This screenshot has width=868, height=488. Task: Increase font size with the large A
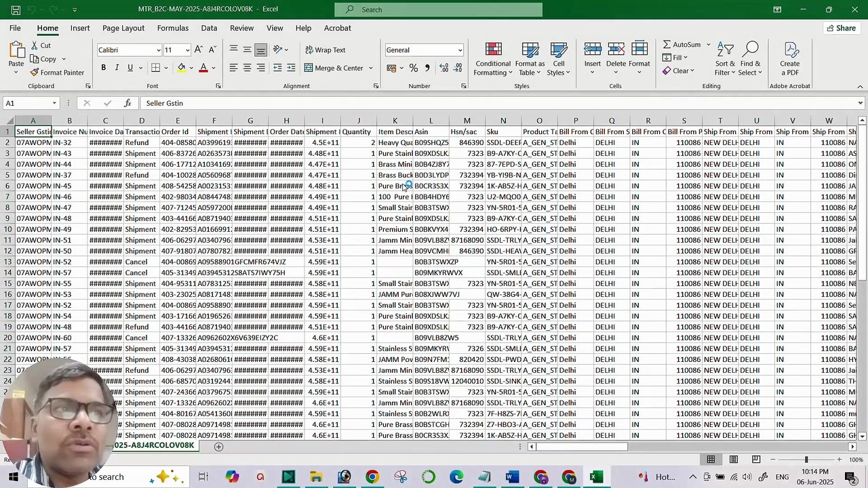tap(198, 49)
